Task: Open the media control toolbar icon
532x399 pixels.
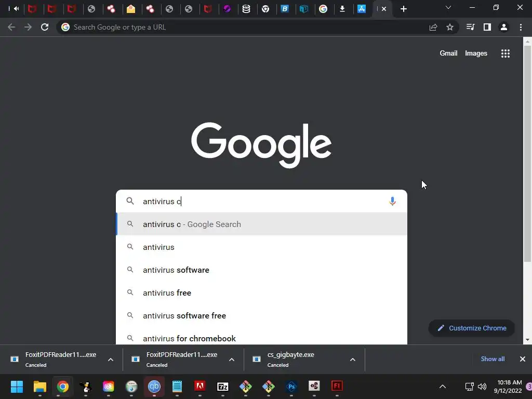Action: coord(470,27)
